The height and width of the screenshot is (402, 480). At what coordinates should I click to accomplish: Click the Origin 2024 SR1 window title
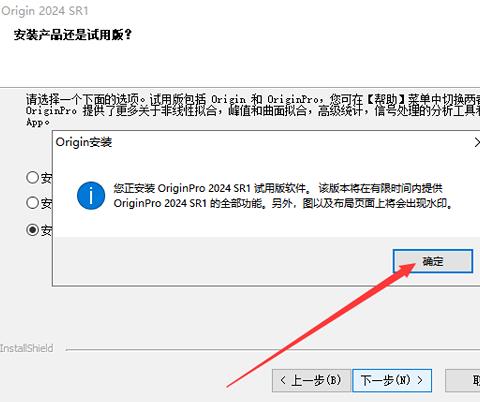[45, 11]
